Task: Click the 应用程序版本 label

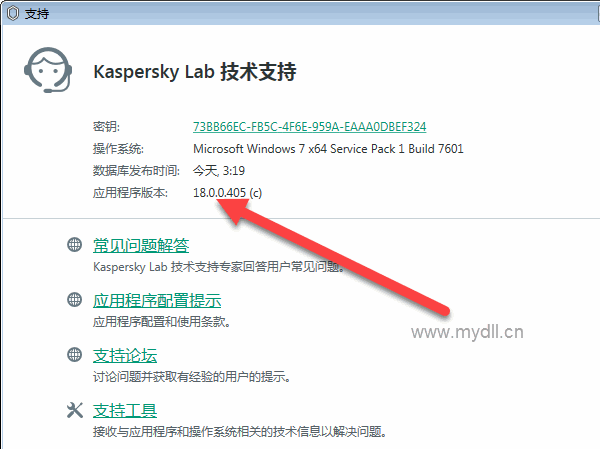Action: (x=130, y=193)
